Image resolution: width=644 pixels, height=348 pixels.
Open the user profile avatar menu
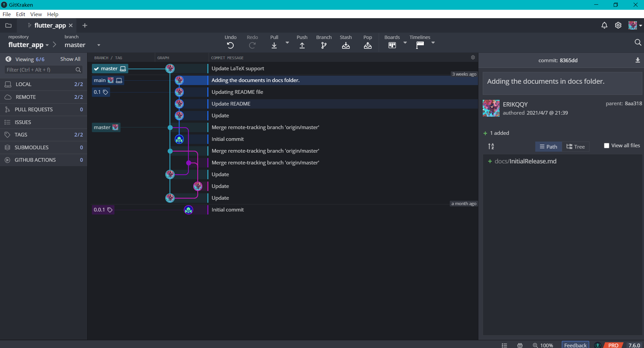point(635,25)
